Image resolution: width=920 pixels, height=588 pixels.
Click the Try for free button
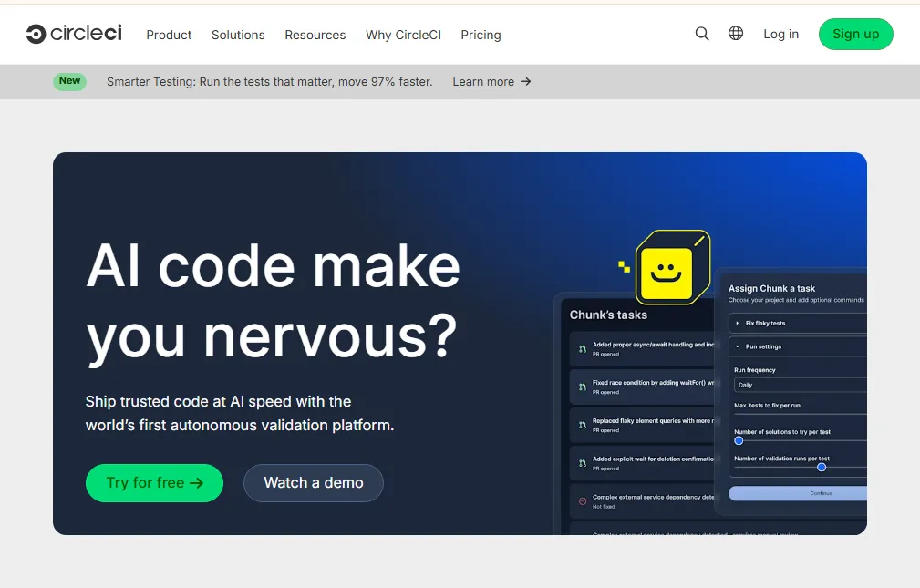tap(154, 483)
